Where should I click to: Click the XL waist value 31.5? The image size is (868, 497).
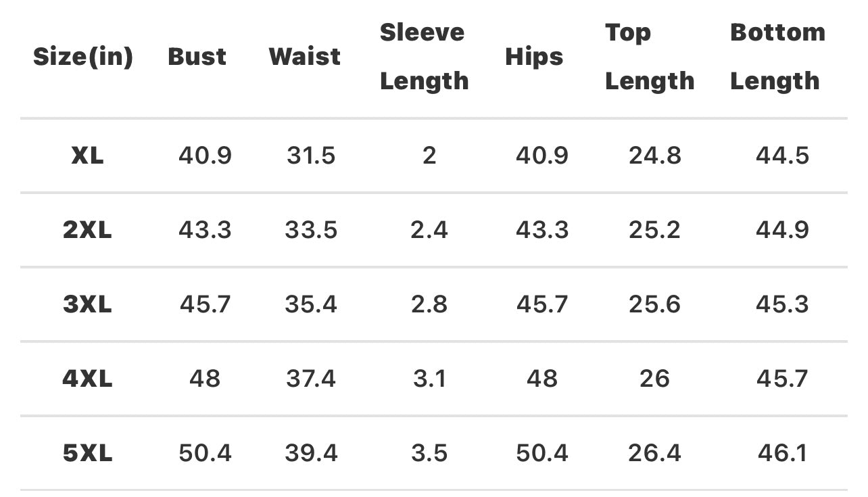[311, 156]
